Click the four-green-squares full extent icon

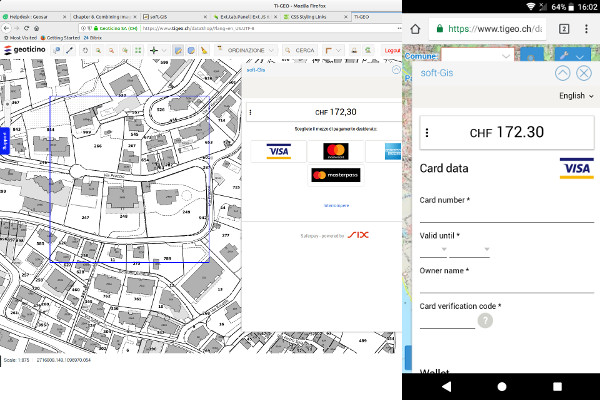point(138,50)
